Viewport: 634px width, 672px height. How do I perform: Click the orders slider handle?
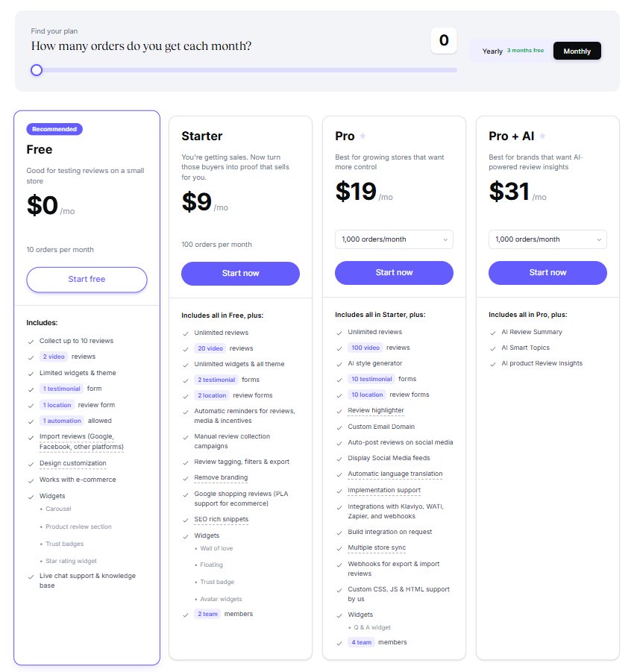click(37, 69)
